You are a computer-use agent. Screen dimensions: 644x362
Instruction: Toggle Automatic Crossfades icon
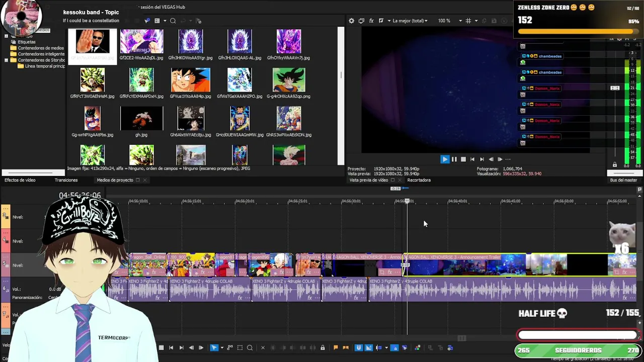pyautogui.click(x=369, y=347)
